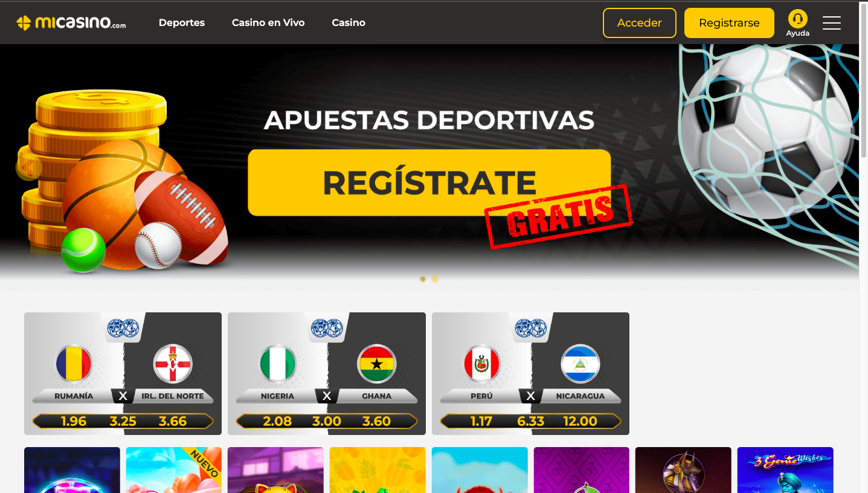
Task: Pick the 12.00 odds for Nicaragua
Action: pos(580,421)
